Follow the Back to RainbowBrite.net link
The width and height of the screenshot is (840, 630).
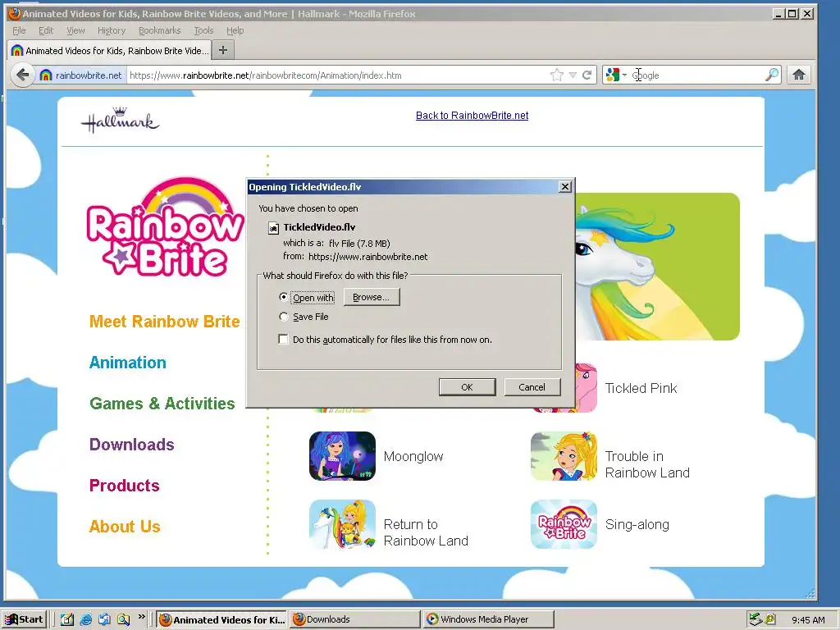pyautogui.click(x=472, y=115)
